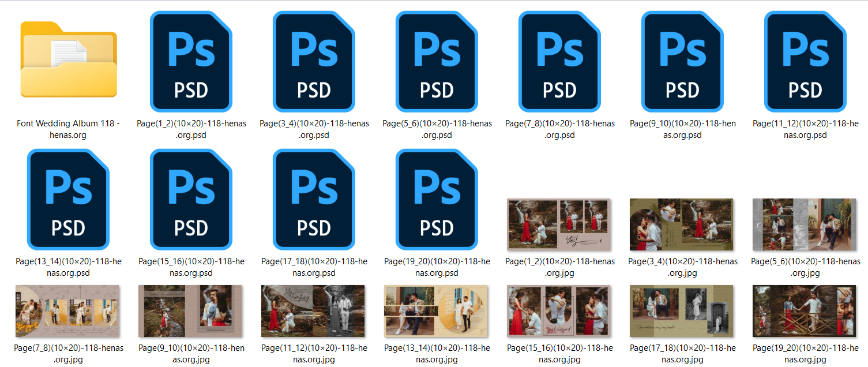The height and width of the screenshot is (367, 868).
Task: Select the Page(17_18) PSD file icon
Action: [314, 199]
